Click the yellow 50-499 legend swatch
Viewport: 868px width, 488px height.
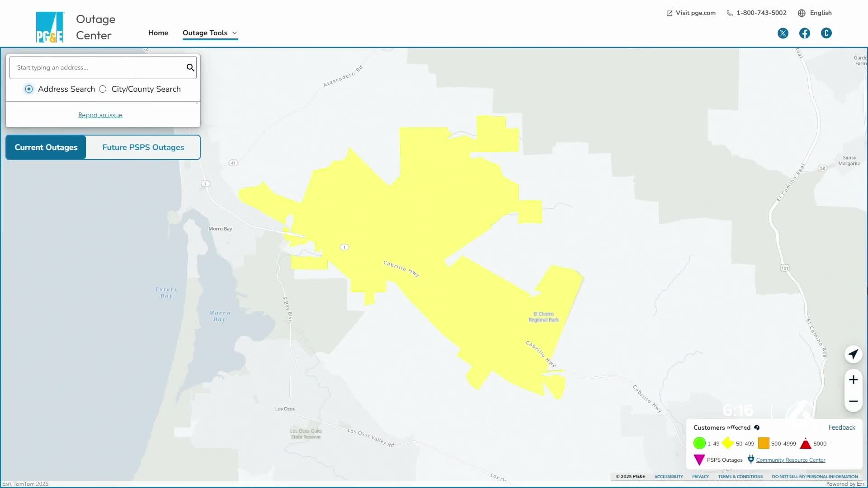728,443
